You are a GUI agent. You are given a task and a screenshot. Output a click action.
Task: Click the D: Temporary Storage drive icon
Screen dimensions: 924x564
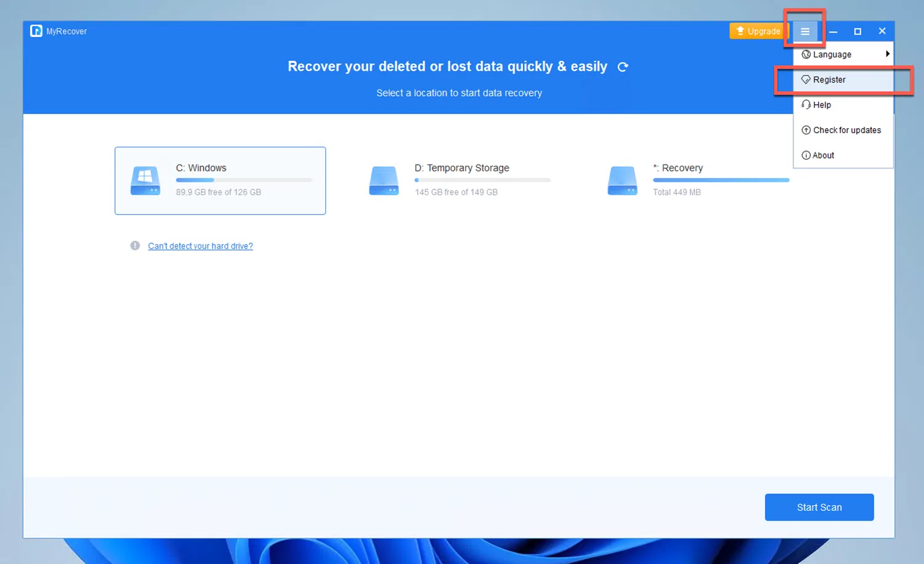coord(384,181)
